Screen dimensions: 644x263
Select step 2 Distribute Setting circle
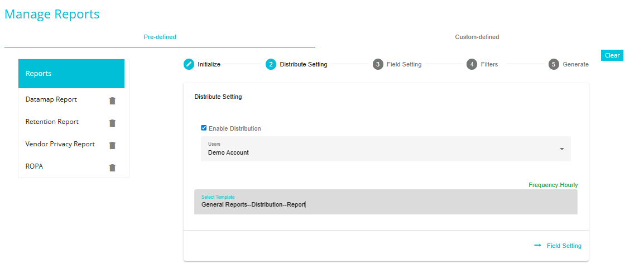click(x=271, y=64)
